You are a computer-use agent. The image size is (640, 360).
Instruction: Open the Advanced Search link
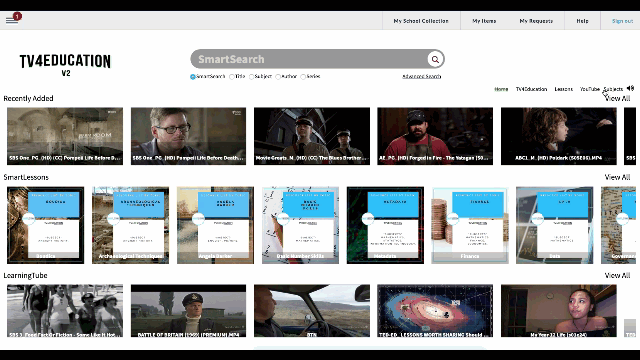coord(422,76)
